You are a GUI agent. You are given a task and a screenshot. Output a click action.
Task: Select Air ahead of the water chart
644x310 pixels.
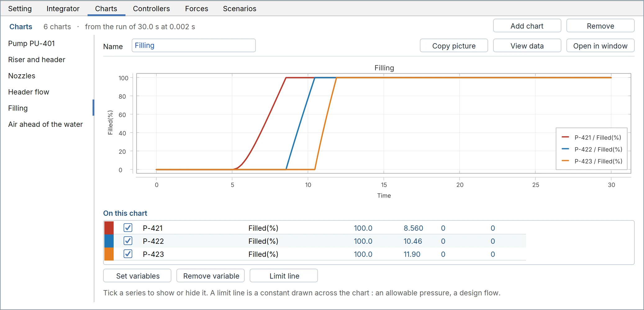tap(45, 124)
